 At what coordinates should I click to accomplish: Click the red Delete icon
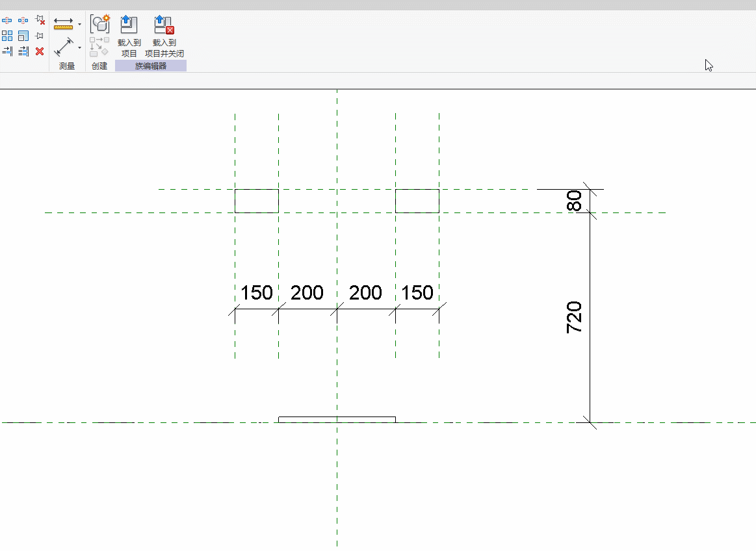click(40, 51)
